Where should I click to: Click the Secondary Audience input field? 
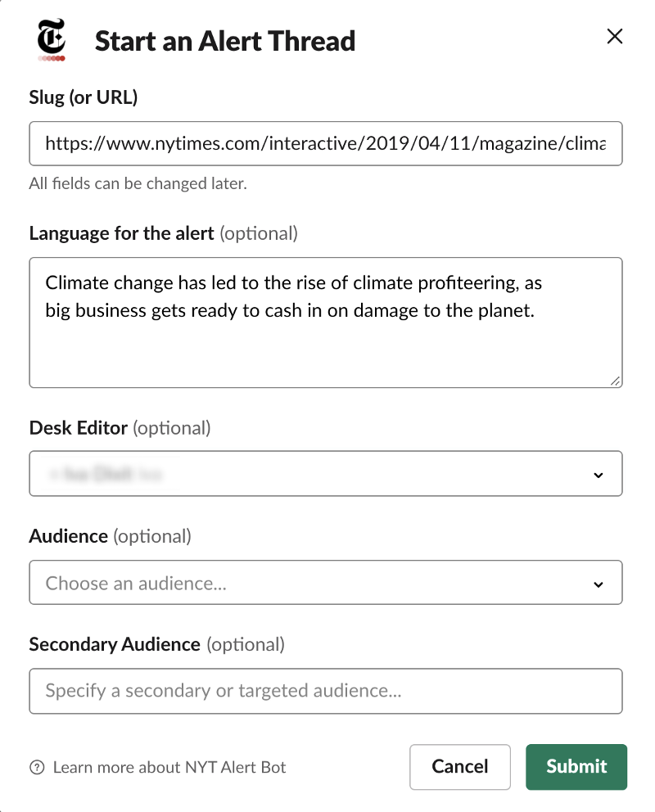pos(325,691)
